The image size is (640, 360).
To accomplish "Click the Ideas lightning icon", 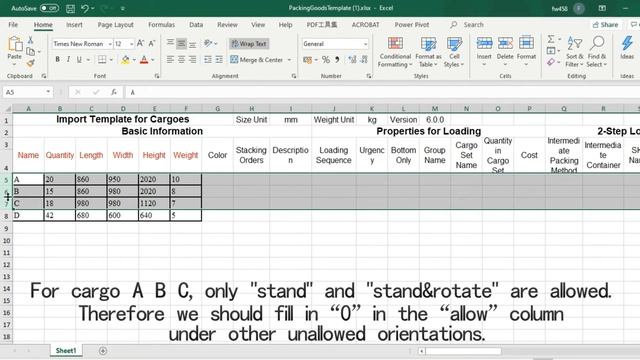I will pos(627,48).
